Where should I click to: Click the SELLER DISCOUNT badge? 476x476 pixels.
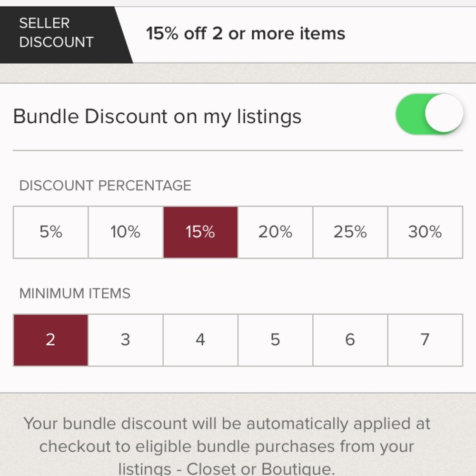tap(56, 32)
